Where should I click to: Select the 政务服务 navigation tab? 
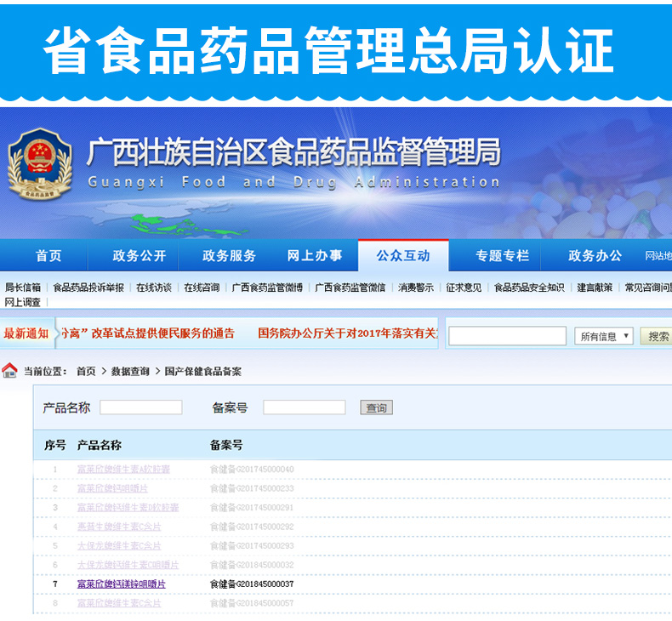pos(229,255)
